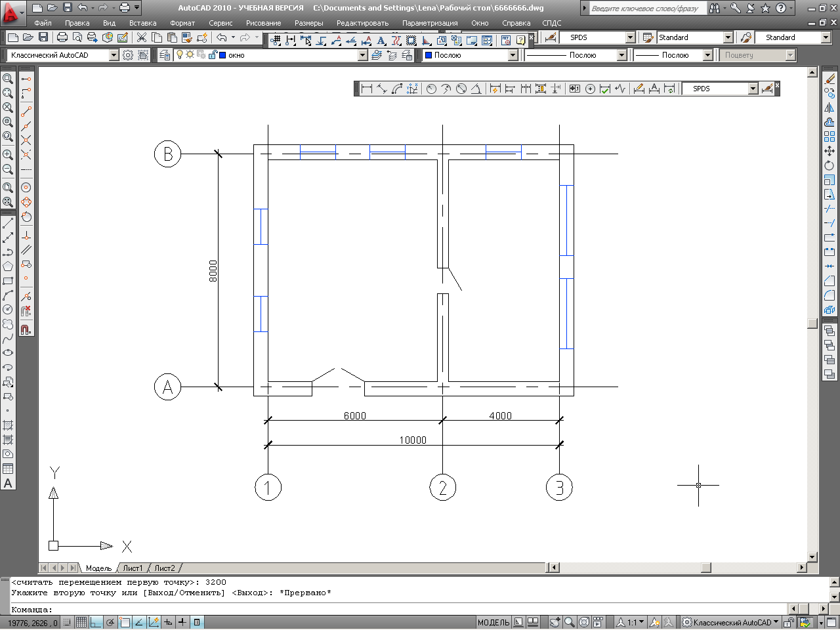Toggle Grid display in status bar
This screenshot has height=630, width=840.
pos(81,622)
